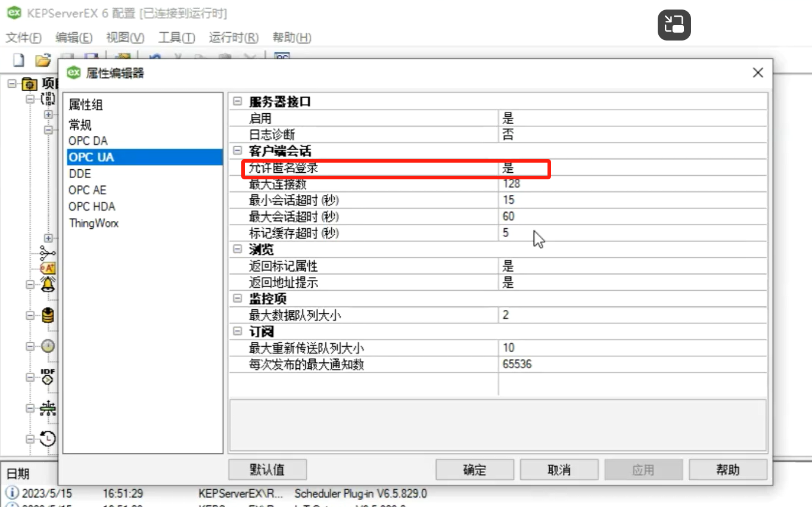Click the 帮助 button in the dialog

728,469
